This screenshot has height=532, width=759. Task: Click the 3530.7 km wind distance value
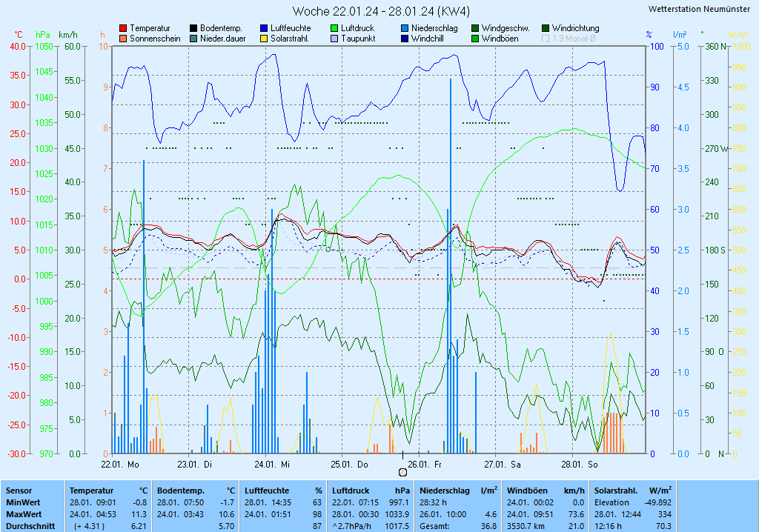pyautogui.click(x=526, y=526)
